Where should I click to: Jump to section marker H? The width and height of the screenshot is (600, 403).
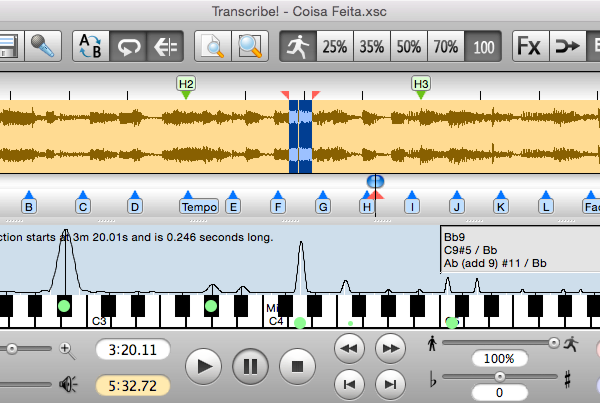tap(367, 207)
